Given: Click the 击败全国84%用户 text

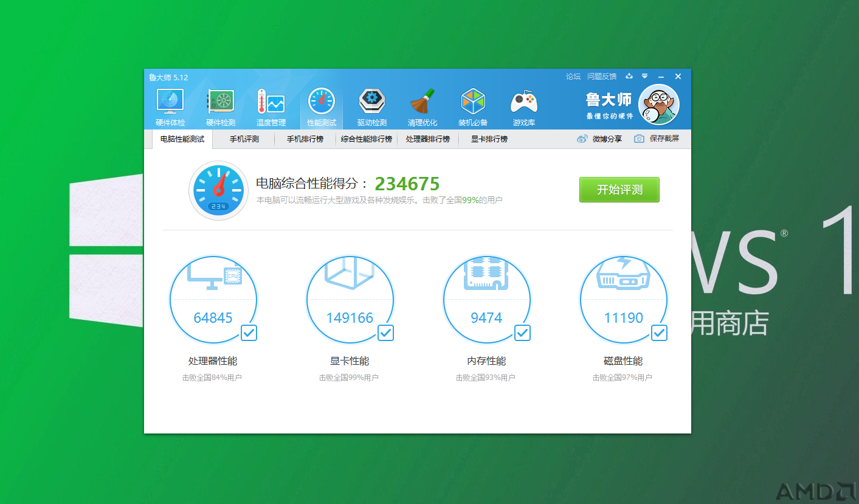Looking at the screenshot, I should [x=212, y=378].
